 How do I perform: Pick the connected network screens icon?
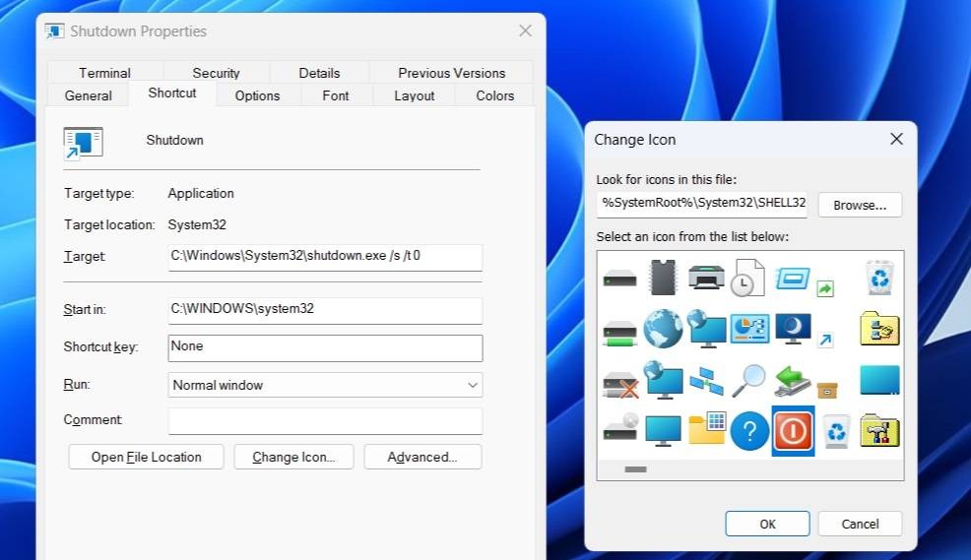click(x=706, y=381)
